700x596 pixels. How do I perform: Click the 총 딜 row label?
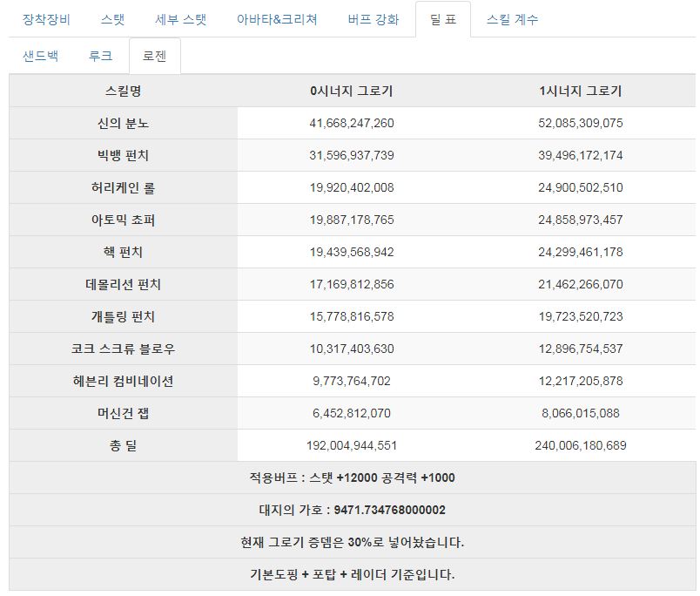(x=124, y=445)
